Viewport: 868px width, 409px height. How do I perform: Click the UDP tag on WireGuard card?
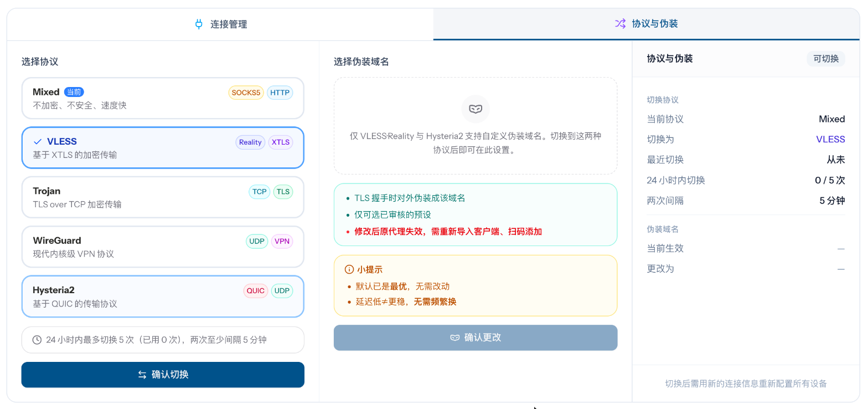(257, 242)
